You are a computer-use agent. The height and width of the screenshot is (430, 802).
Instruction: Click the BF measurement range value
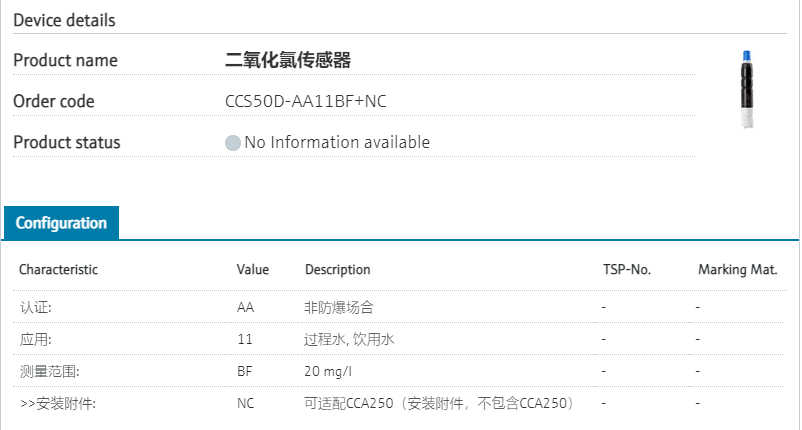245,372
